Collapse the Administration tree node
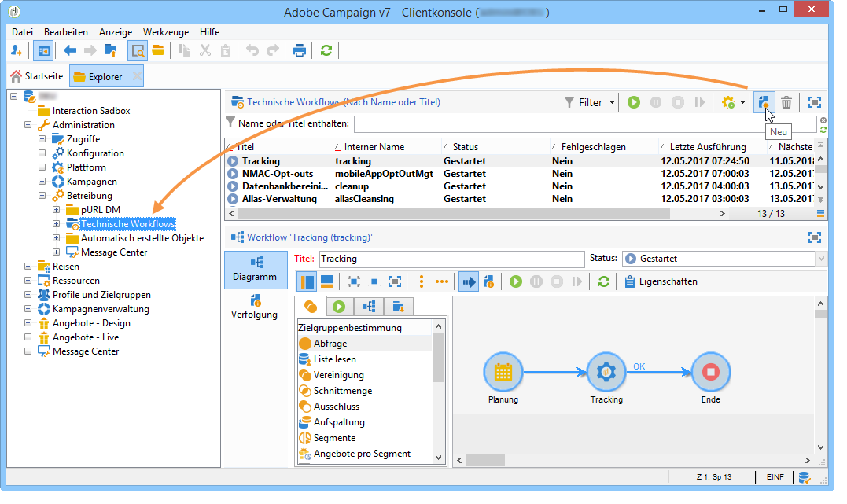847x504 pixels. pos(28,125)
